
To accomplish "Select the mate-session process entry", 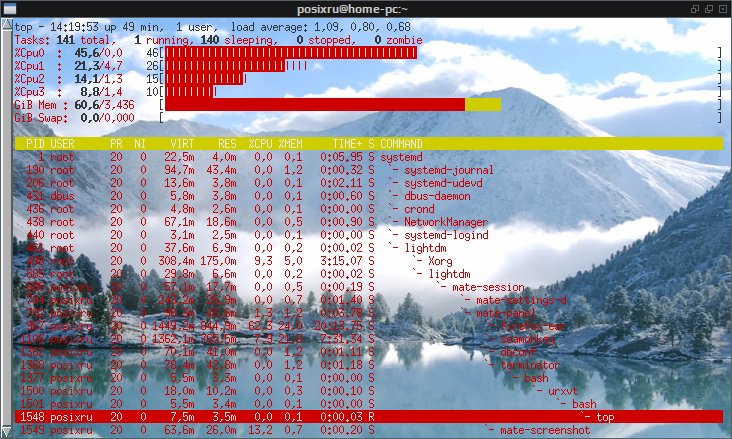I will pos(488,287).
